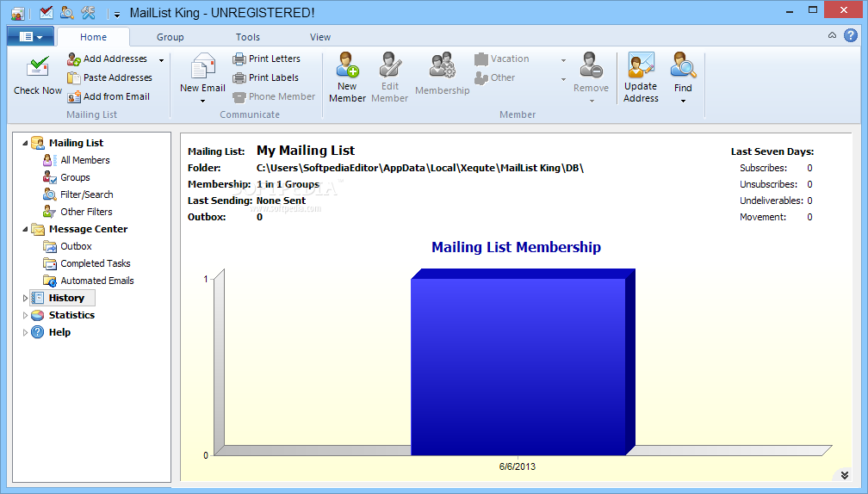This screenshot has width=868, height=494.
Task: Collapse the Mailing List tree node
Action: point(25,143)
